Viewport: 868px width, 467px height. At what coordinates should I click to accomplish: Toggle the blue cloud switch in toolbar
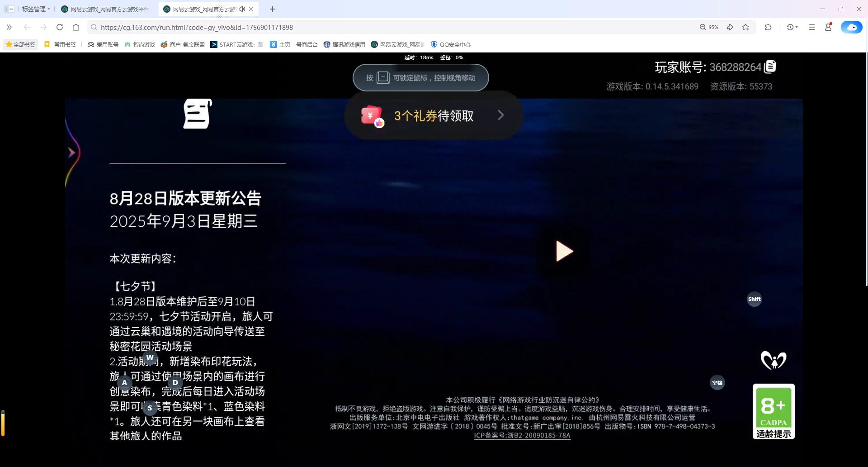851,27
